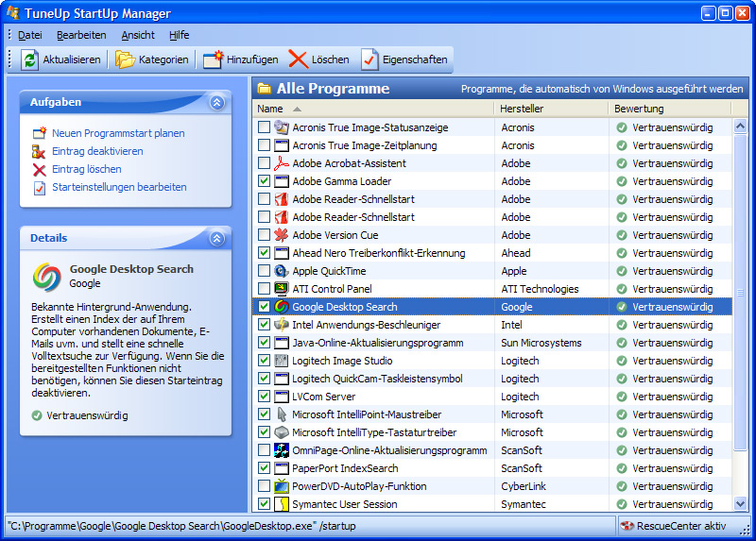
Task: Select the Logitech QuickCam-Taskleistensymbol row
Action: point(491,379)
